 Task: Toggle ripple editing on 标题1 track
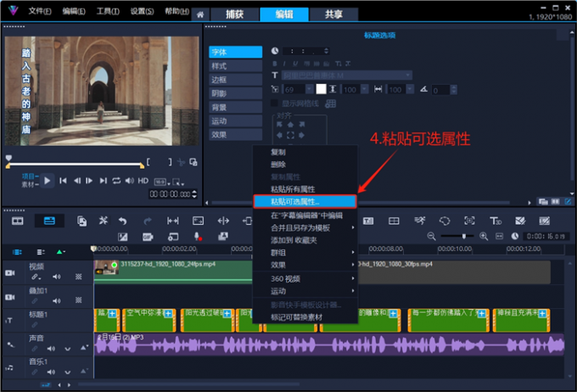(35, 325)
